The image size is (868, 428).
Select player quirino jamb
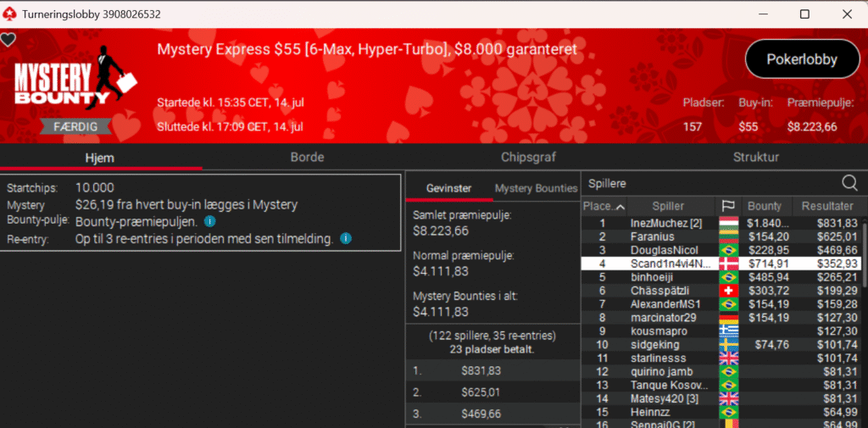click(721, 371)
